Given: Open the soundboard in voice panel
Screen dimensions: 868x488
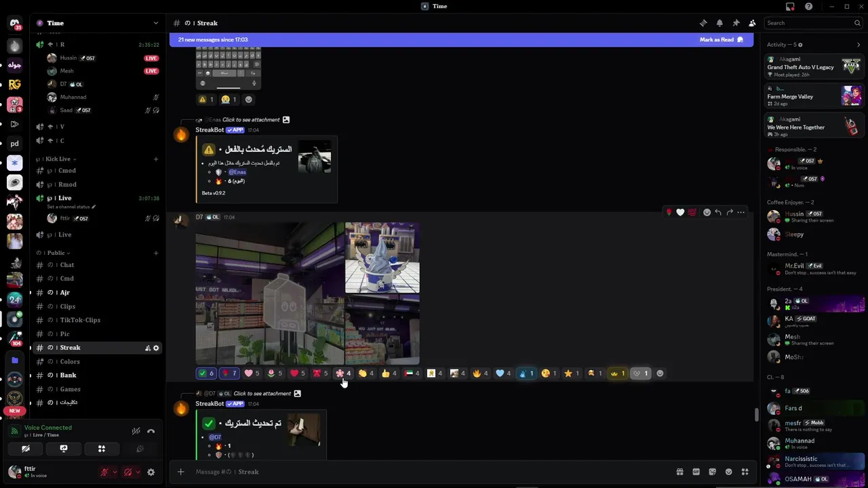Looking at the screenshot, I should coord(140,449).
